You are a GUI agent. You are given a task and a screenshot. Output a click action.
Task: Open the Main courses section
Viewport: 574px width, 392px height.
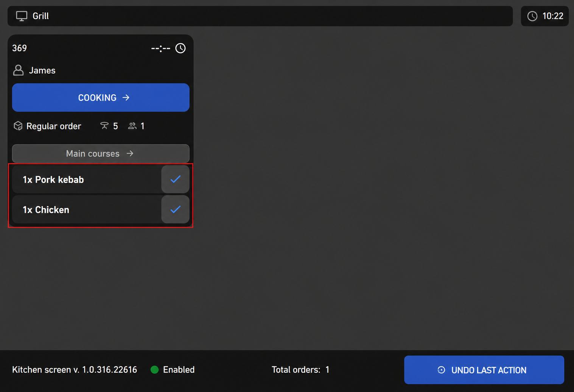(101, 153)
